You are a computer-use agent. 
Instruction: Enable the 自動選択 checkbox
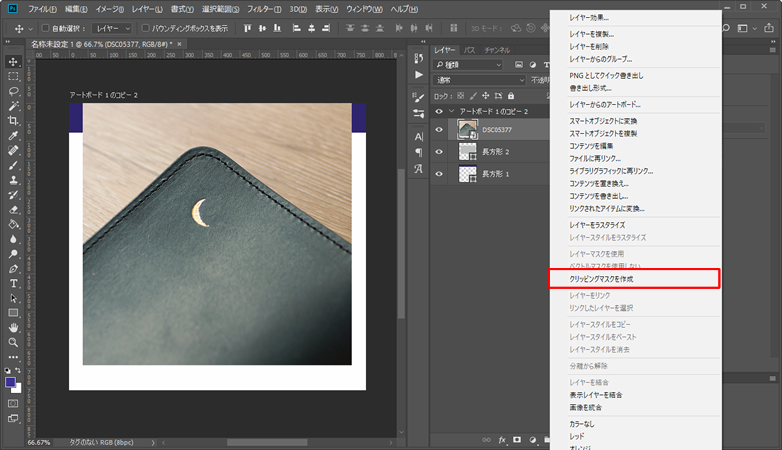coord(45,28)
